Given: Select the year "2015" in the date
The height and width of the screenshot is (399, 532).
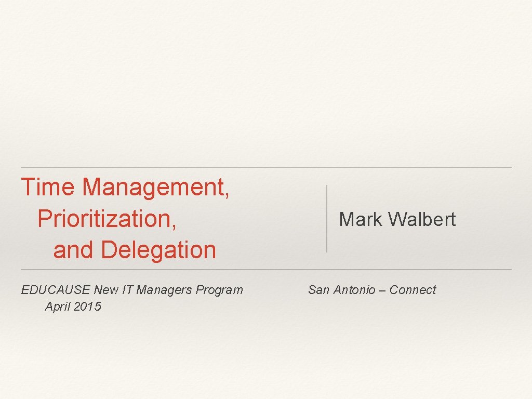Looking at the screenshot, I should tap(87, 307).
